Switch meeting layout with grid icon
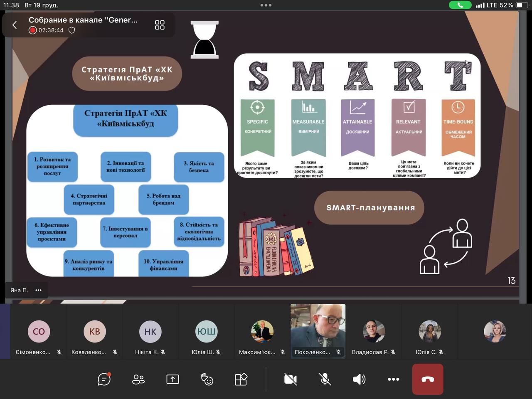Screen dimensions: 532x399 click(x=160, y=25)
